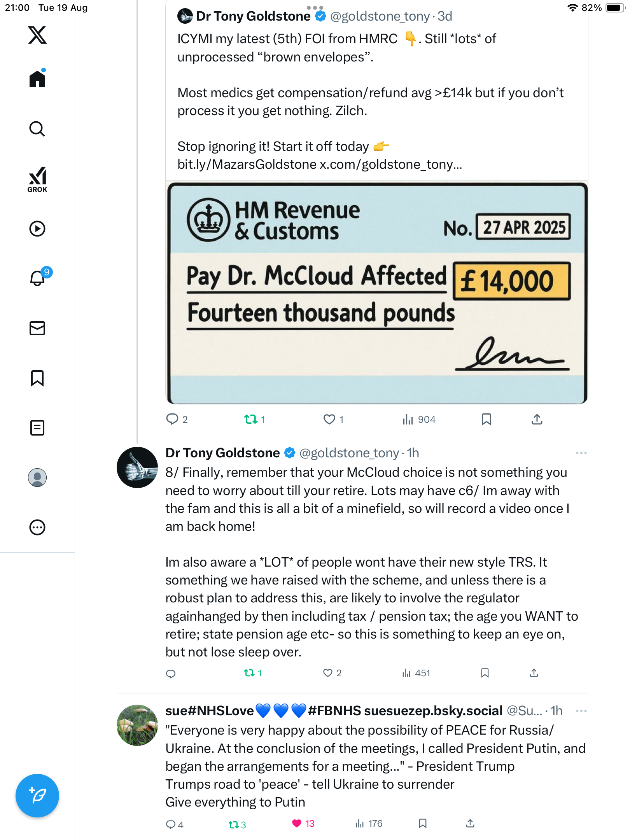Unlike sue#NHSLove's post with 13 likes
The height and width of the screenshot is (840, 630).
tap(297, 823)
